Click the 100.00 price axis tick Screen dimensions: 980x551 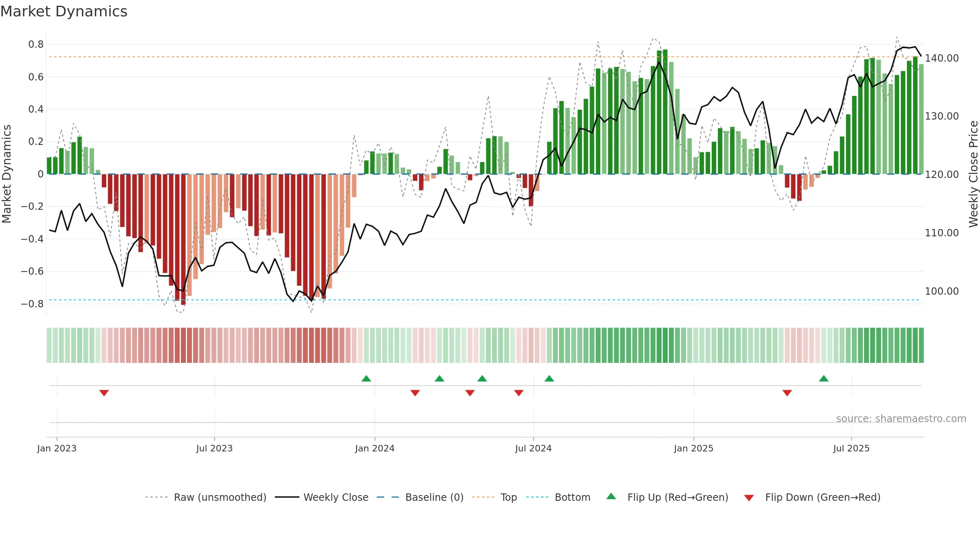point(942,291)
